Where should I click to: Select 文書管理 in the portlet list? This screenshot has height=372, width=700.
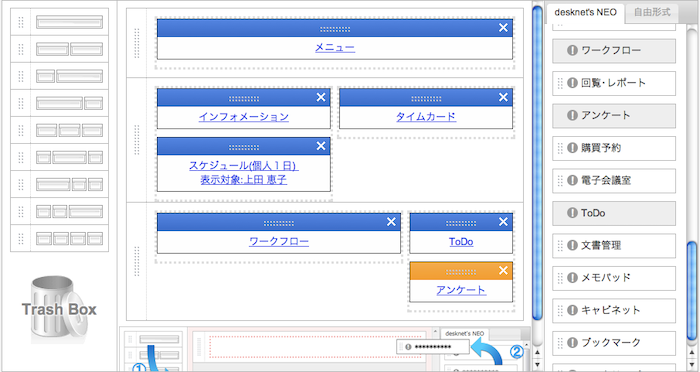click(x=614, y=246)
